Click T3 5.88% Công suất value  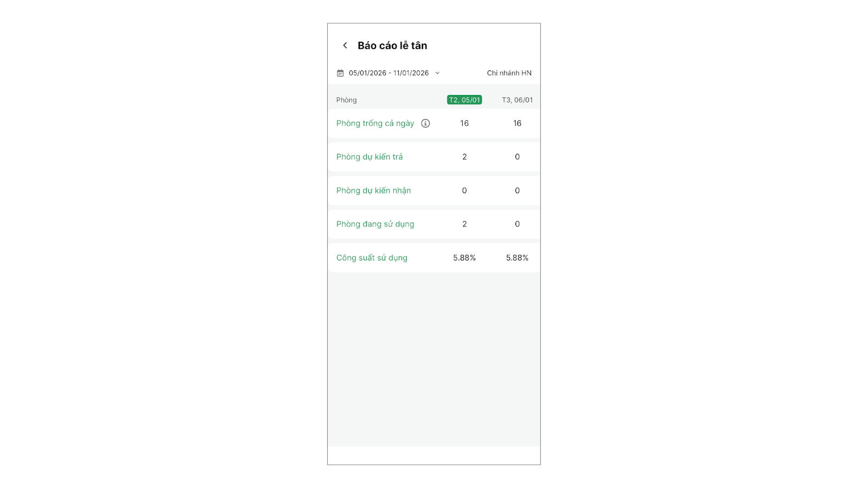point(517,258)
